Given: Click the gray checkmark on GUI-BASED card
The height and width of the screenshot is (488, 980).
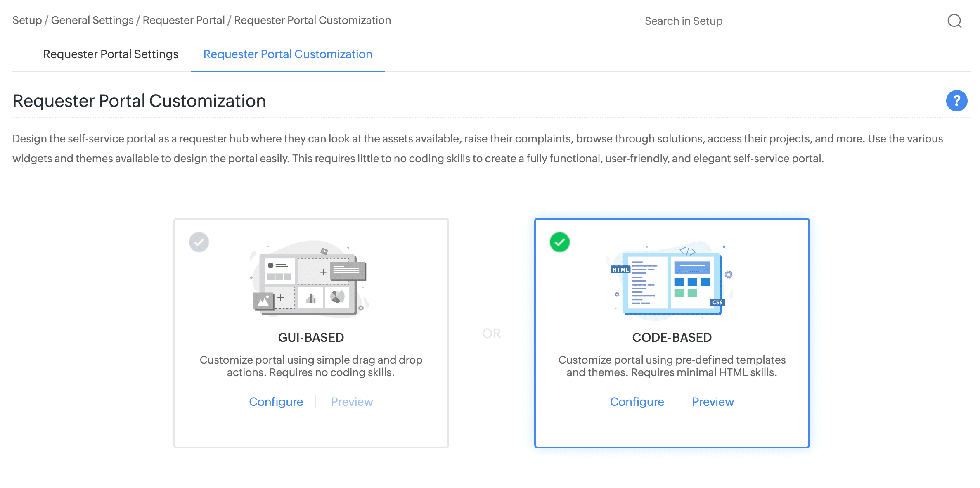Looking at the screenshot, I should 199,242.
